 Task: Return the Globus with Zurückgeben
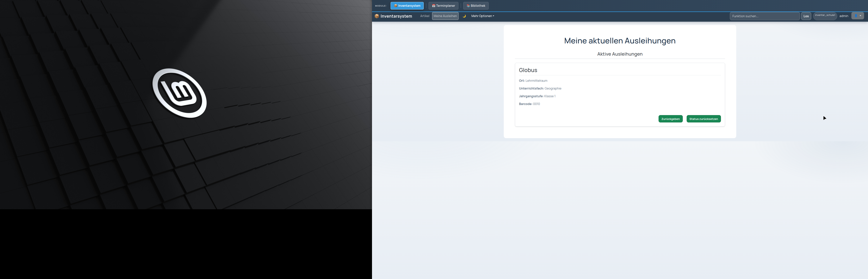coord(671,119)
